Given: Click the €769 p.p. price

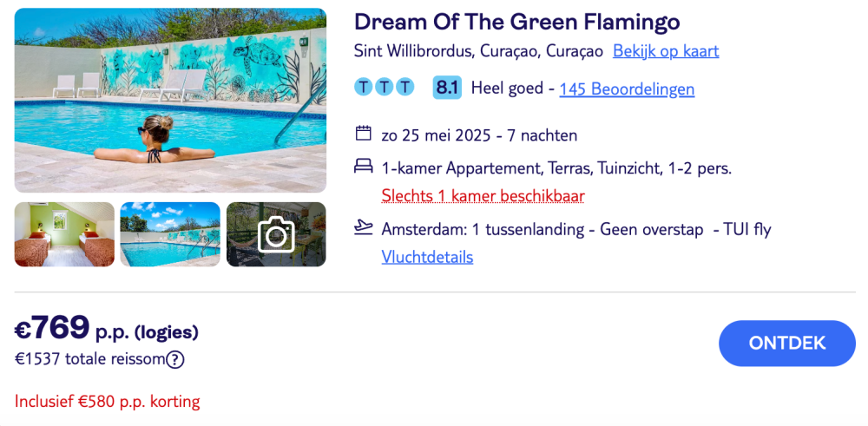Looking at the screenshot, I should pyautogui.click(x=106, y=329).
